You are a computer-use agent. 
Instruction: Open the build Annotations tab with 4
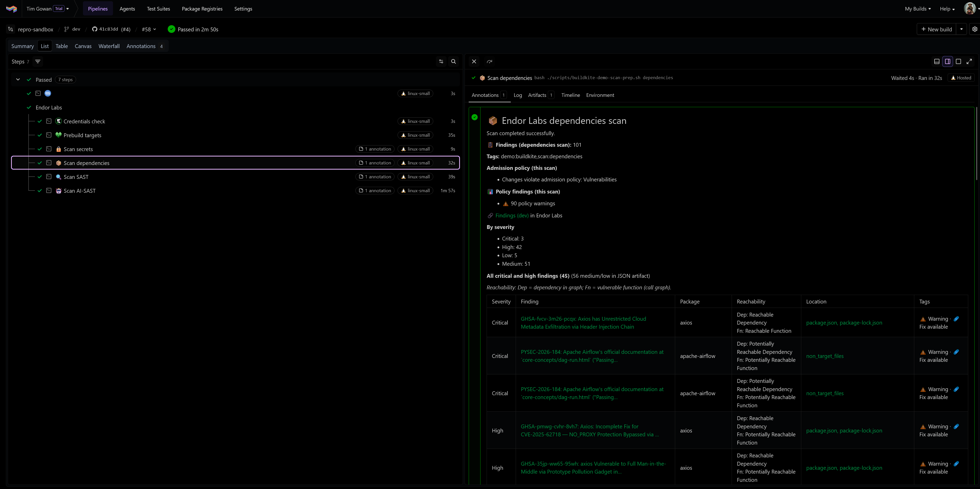click(145, 46)
